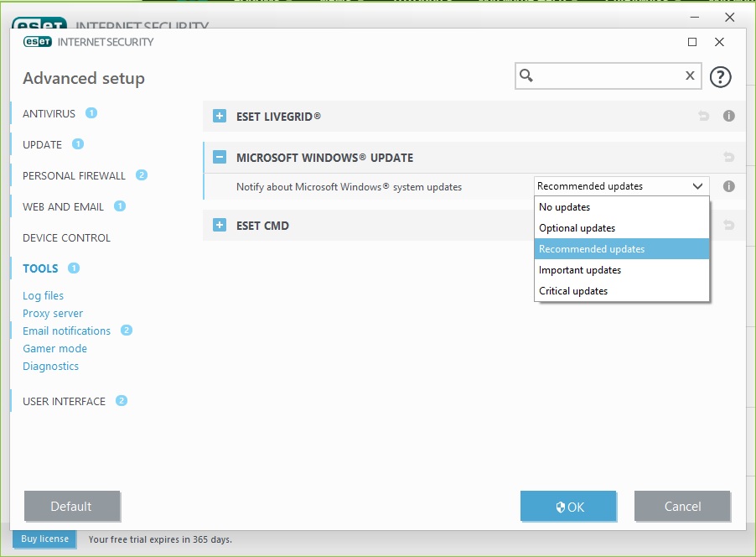Click info icon for Windows update notification
The height and width of the screenshot is (557, 756).
coord(728,186)
